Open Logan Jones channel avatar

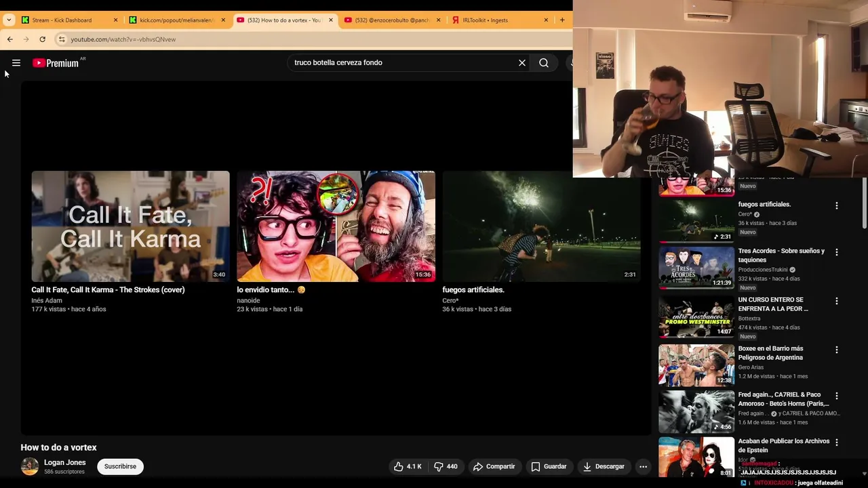coord(30,466)
